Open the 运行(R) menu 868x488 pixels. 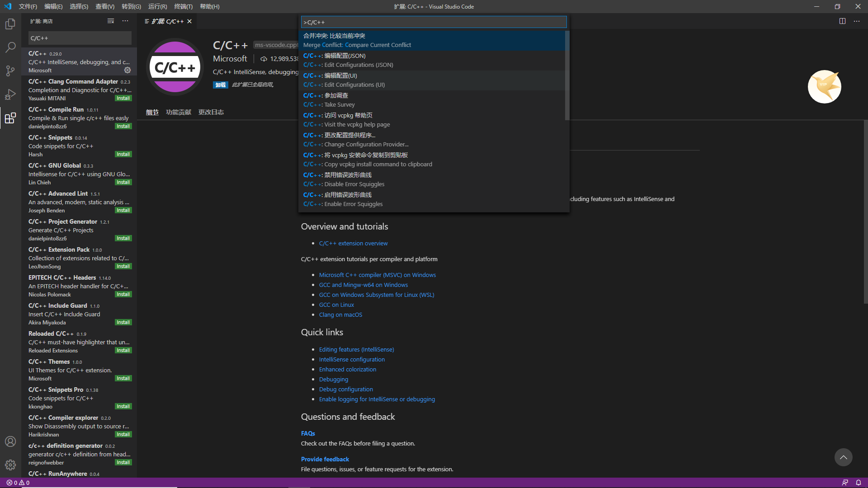coord(157,6)
